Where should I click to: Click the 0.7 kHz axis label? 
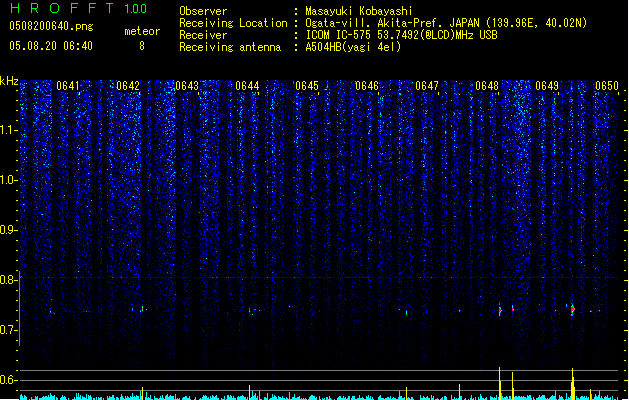tap(8, 330)
